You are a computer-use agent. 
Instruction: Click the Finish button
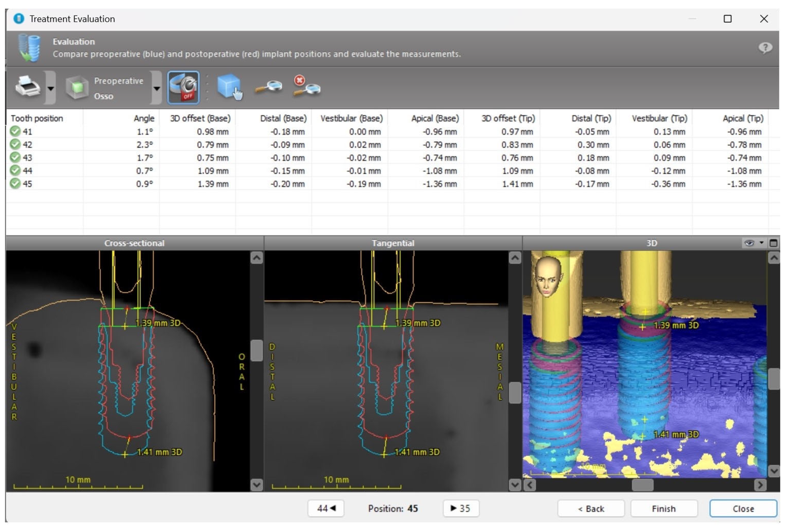click(663, 509)
